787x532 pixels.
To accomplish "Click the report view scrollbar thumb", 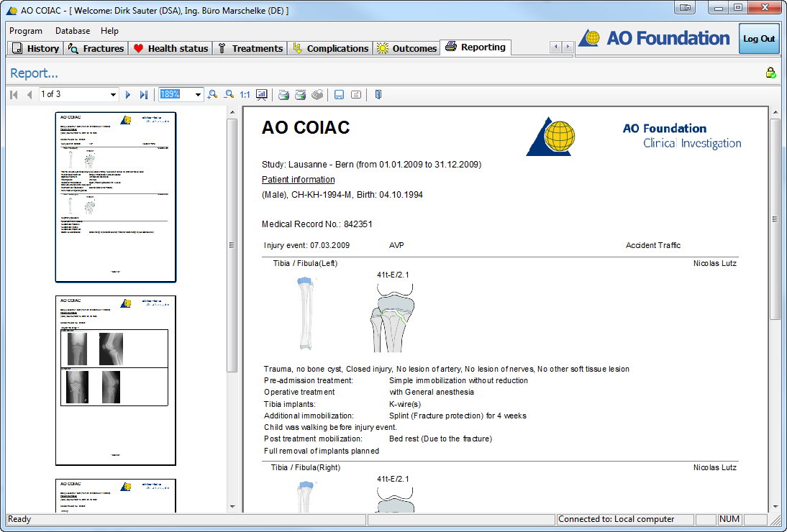I will 775,219.
